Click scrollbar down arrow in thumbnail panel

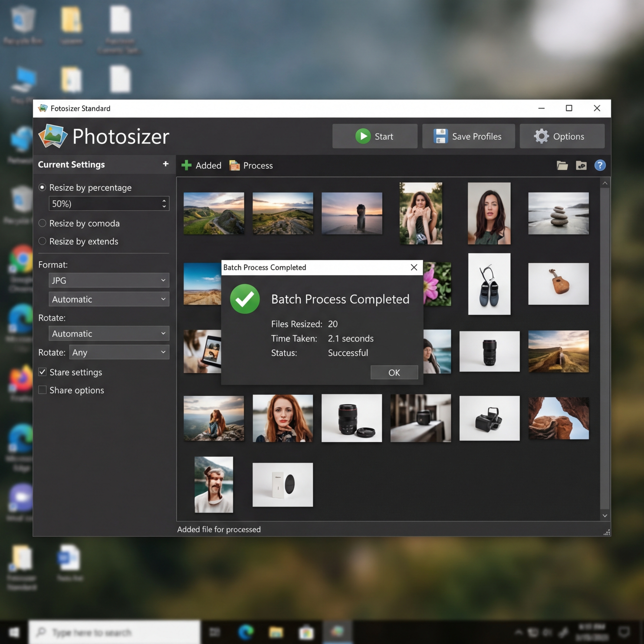click(x=605, y=516)
